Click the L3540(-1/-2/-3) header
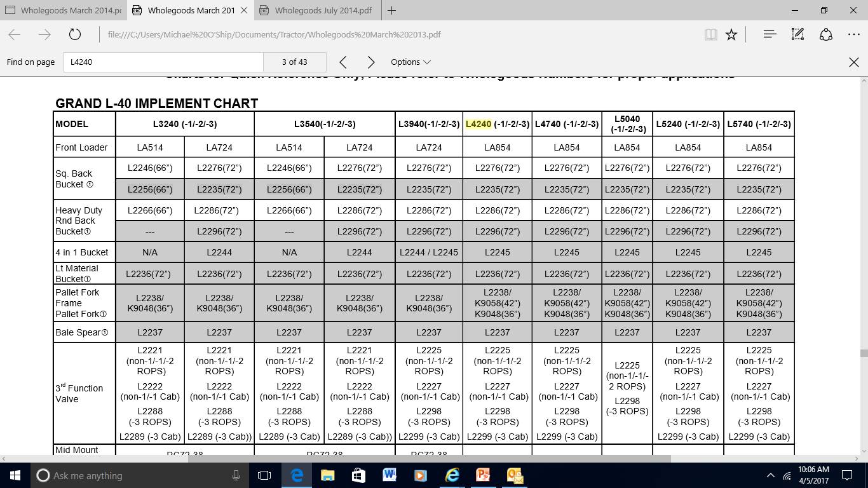Screen dimensions: 868x488 pos(325,124)
